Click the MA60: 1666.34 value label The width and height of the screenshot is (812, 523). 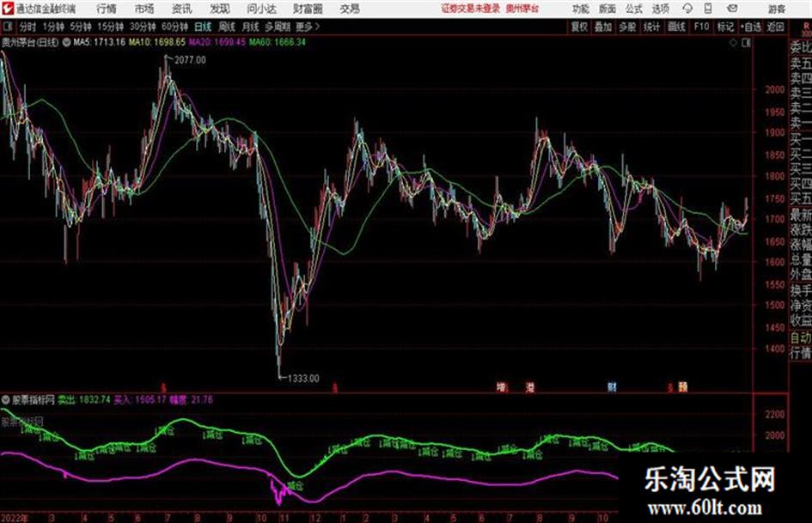pos(278,42)
